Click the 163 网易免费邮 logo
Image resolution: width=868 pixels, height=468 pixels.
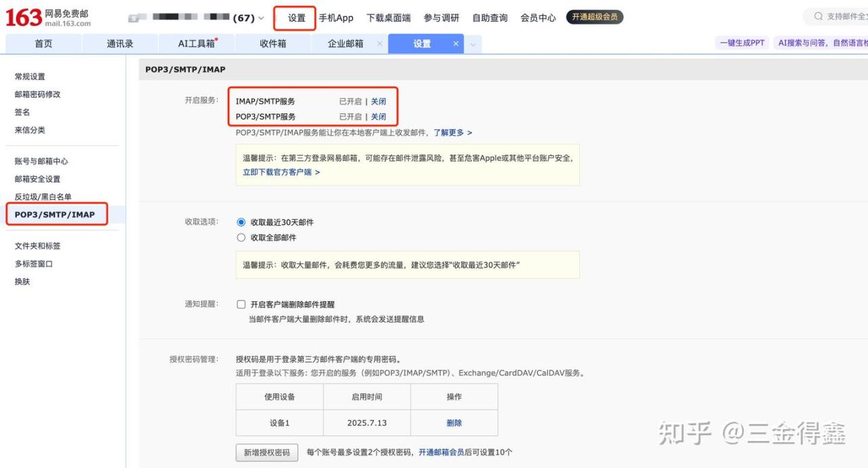pyautogui.click(x=47, y=18)
